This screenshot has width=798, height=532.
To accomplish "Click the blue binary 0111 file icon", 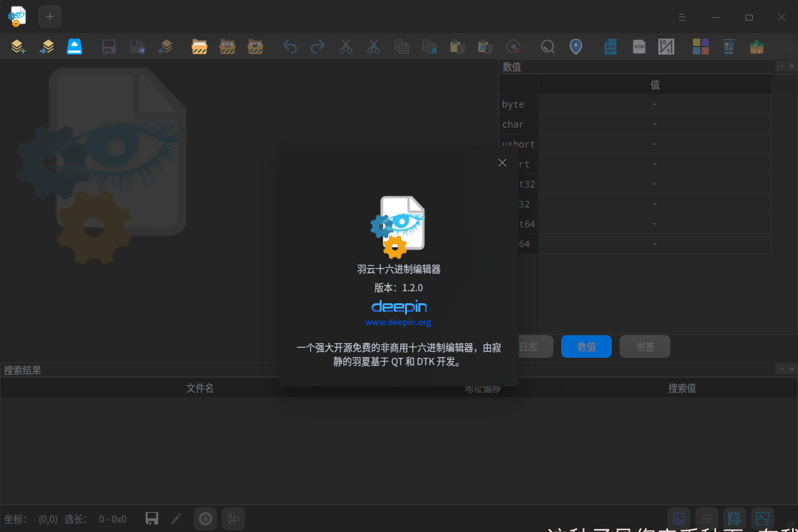I will 610,47.
